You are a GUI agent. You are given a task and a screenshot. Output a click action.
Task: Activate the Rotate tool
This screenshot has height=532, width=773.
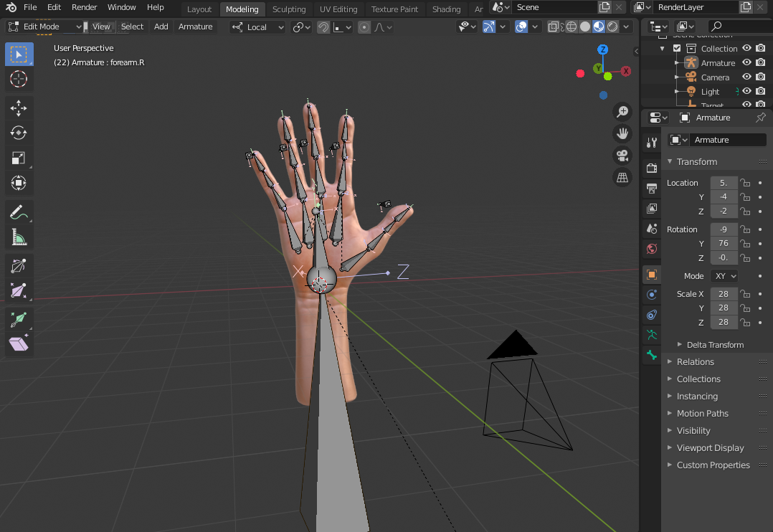(x=19, y=133)
